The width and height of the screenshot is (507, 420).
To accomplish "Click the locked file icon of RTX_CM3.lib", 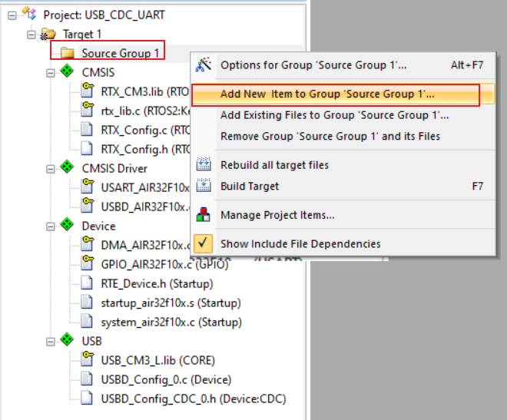I will [88, 90].
